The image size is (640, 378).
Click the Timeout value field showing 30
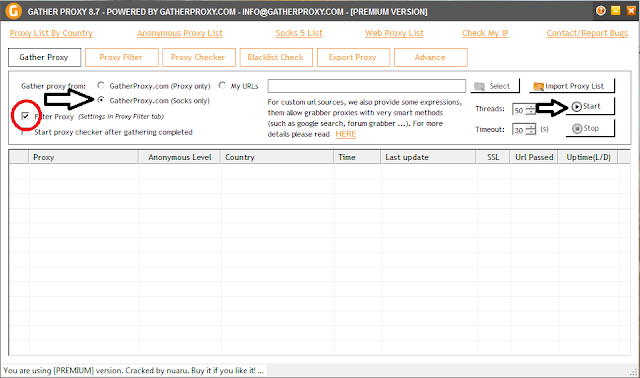point(519,129)
